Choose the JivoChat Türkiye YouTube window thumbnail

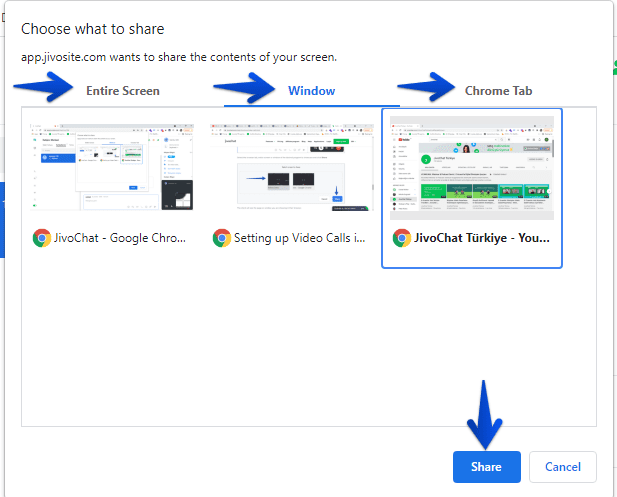(x=472, y=168)
